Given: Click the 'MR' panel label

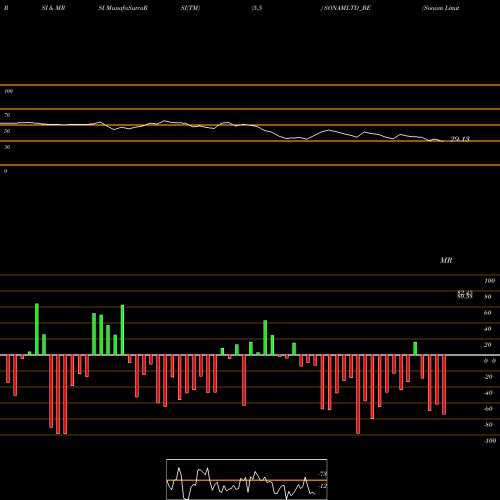Looking at the screenshot, I should [x=446, y=260].
